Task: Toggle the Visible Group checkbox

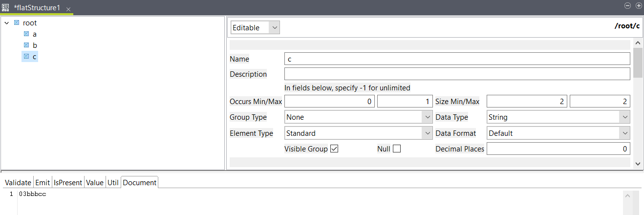Action: (334, 149)
